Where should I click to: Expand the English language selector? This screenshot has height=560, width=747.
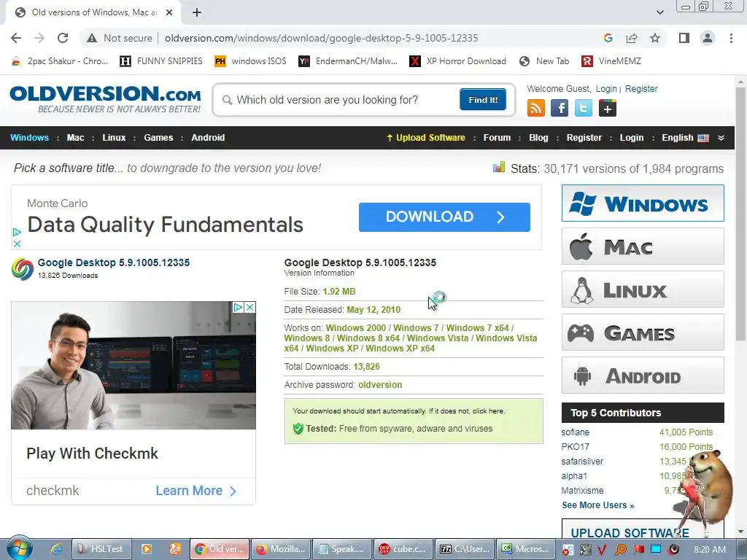(x=684, y=138)
